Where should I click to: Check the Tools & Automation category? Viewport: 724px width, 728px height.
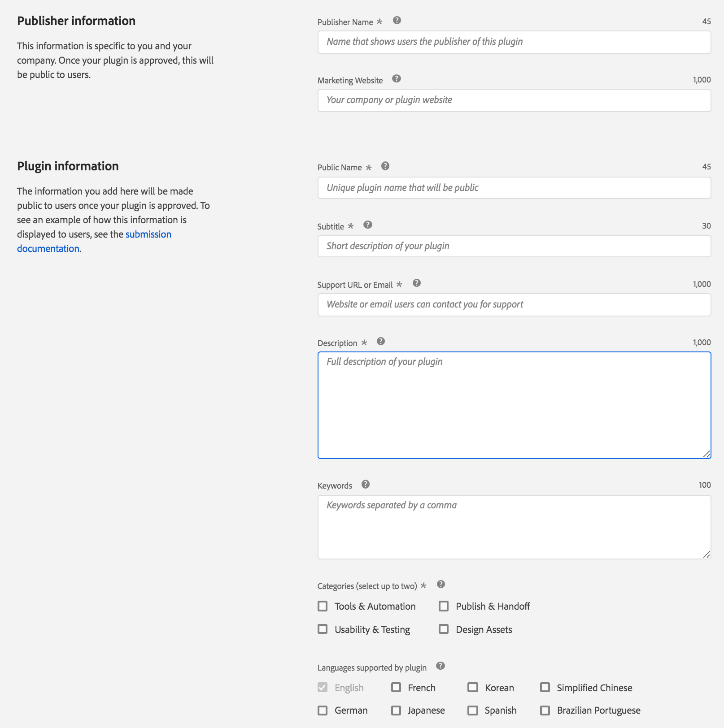323,606
